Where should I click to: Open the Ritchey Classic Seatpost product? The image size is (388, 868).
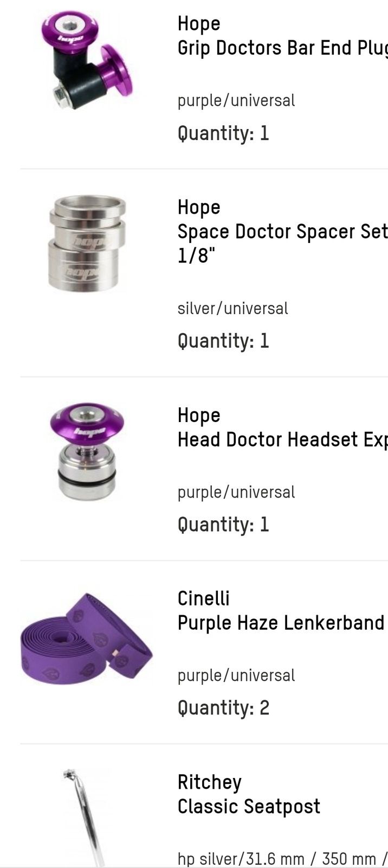tap(249, 806)
